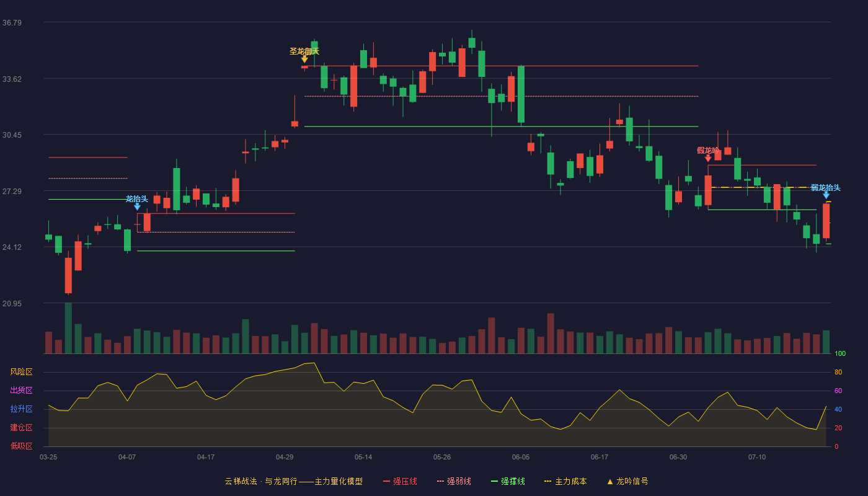Screen dimensions: 868x496
Task: Select the 建仓区 zone label
Action: click(21, 428)
